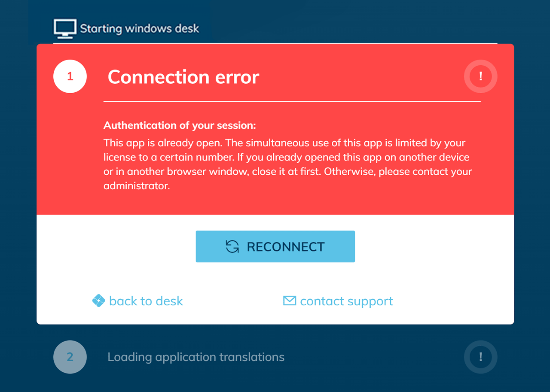
Task: Click the exclamation icon on the translations step
Action: point(480,357)
